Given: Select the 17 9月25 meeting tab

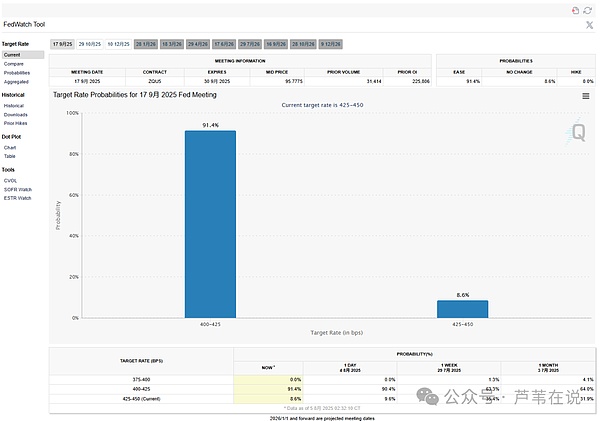Looking at the screenshot, I should (x=62, y=45).
